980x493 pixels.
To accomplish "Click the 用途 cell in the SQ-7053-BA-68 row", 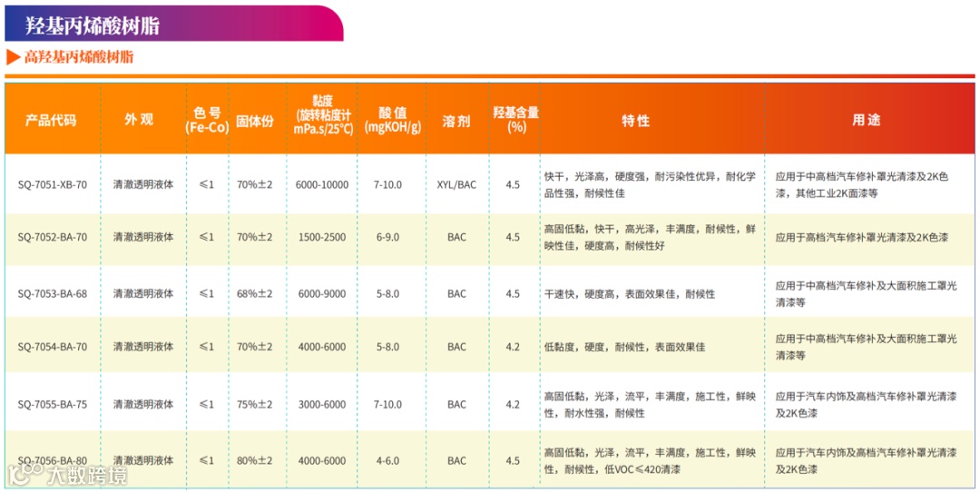I will click(867, 293).
